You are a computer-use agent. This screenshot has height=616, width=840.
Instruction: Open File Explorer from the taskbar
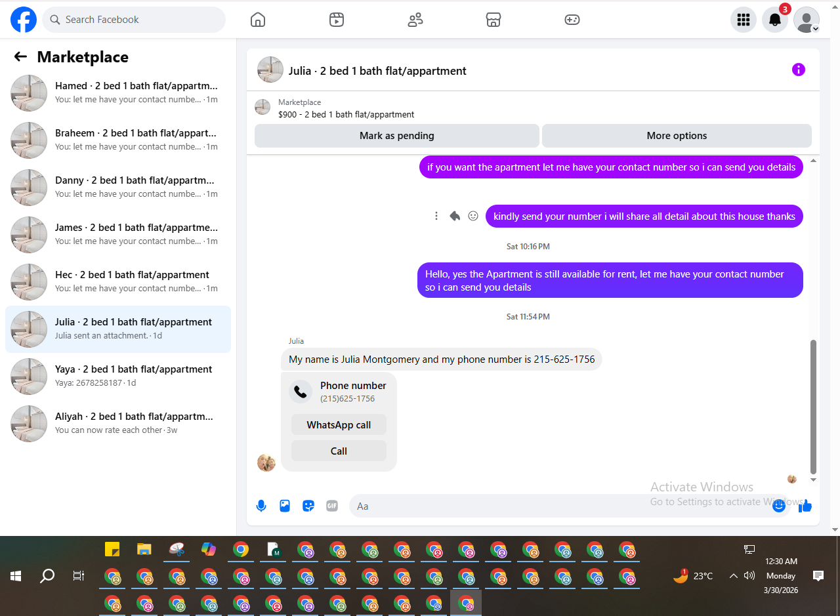click(x=144, y=550)
